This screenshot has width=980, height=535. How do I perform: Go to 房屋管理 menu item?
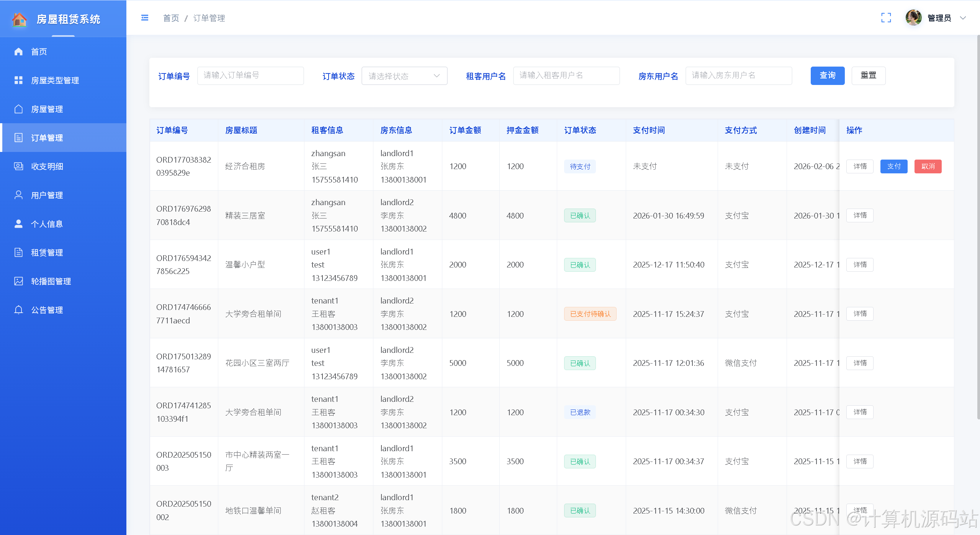tap(47, 109)
